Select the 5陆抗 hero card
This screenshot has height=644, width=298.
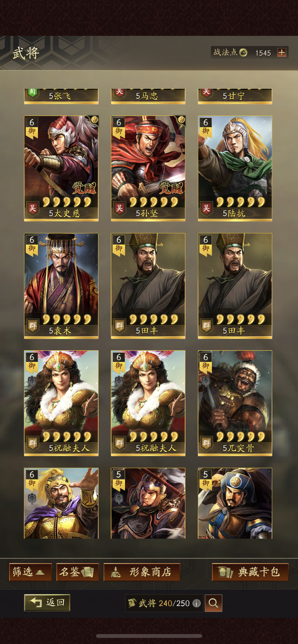click(x=235, y=168)
